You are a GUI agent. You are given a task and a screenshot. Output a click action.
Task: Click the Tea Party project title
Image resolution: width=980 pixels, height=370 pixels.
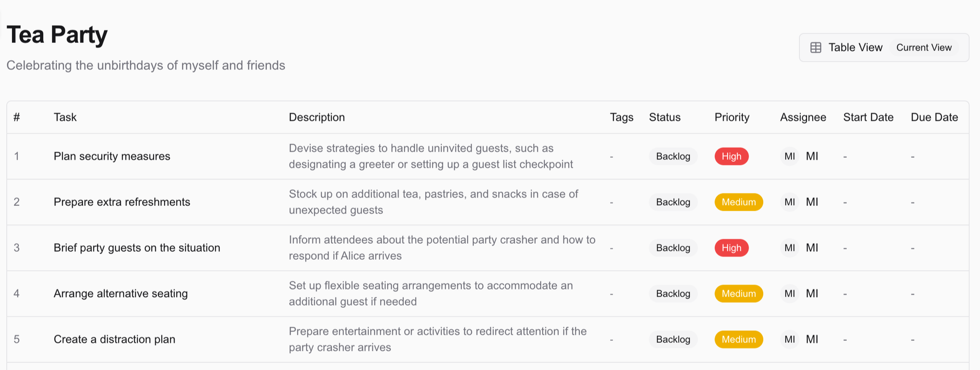[57, 35]
